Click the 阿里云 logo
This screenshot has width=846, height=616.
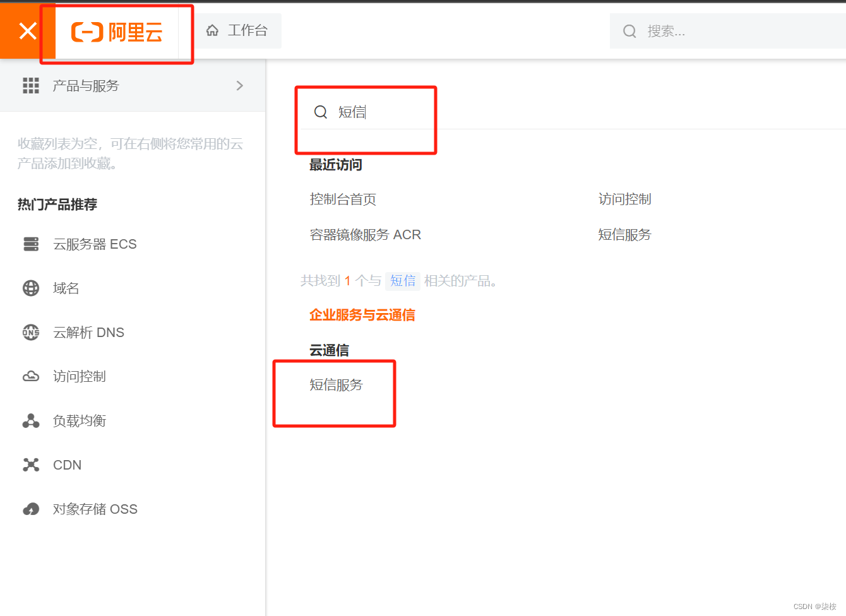tap(117, 32)
